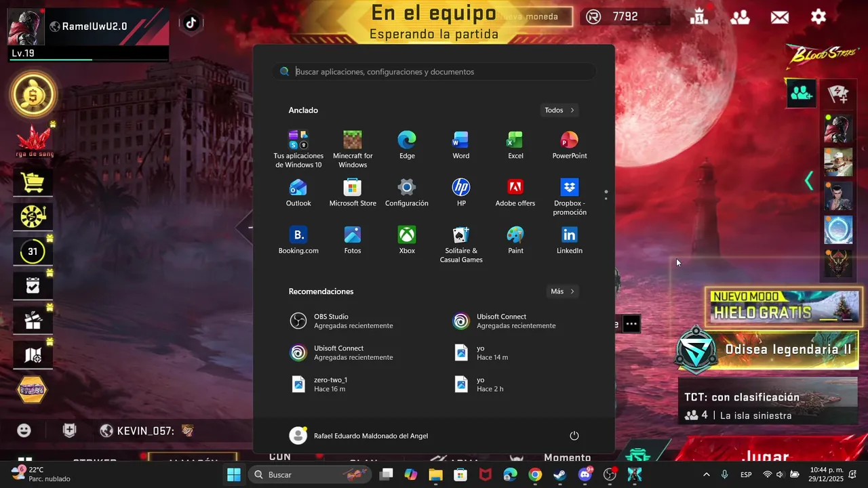The image size is (868, 488).
Task: Open the weather widget showing 22°C
Action: coord(41,474)
